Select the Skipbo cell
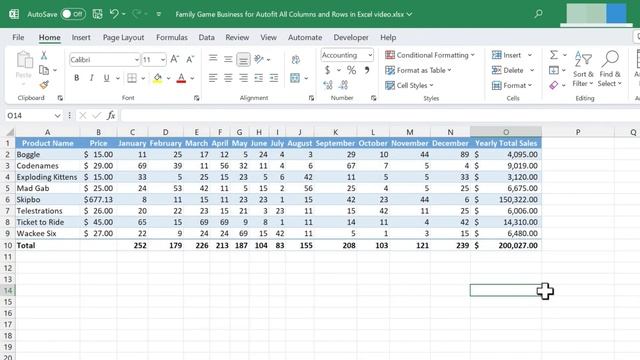 click(48, 200)
